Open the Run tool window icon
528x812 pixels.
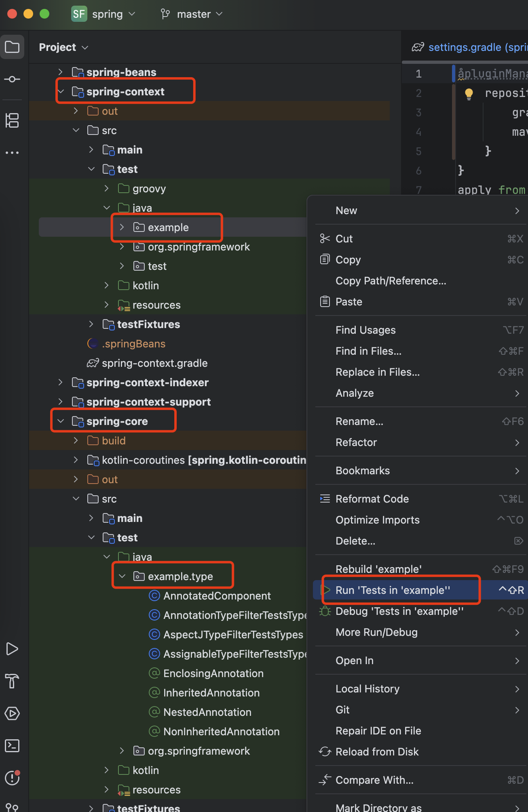point(12,649)
